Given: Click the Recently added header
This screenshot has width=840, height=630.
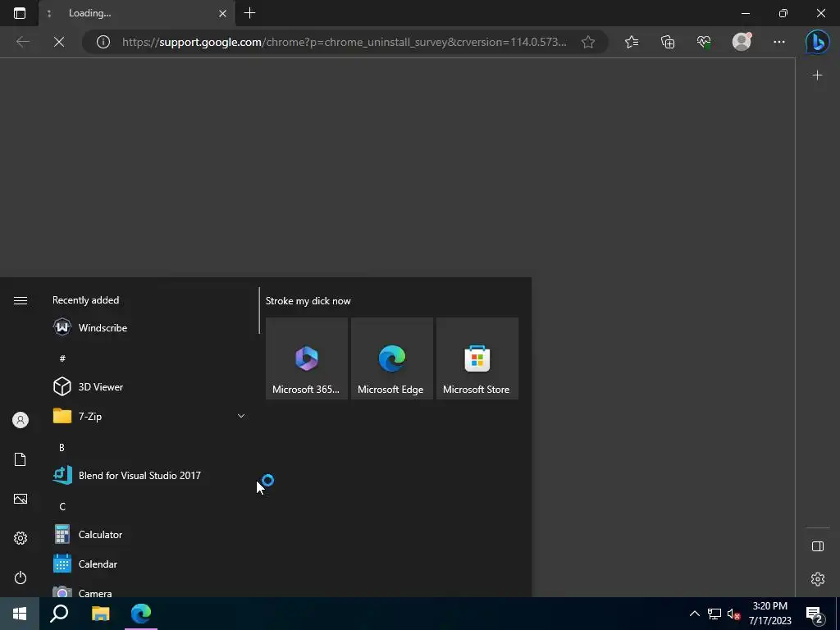Looking at the screenshot, I should click(85, 300).
